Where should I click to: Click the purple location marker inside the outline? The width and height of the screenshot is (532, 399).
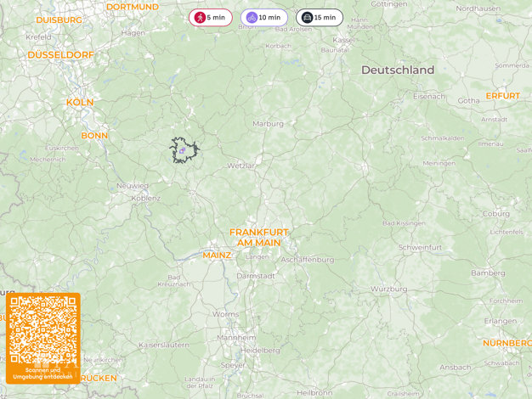click(x=182, y=150)
